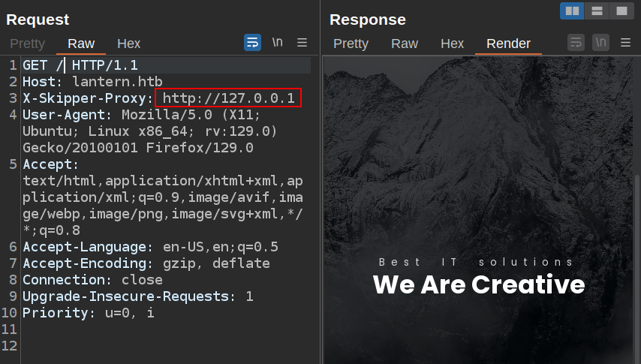Open Raw tab in Response panel
Screen dimensions: 641x364
(405, 44)
